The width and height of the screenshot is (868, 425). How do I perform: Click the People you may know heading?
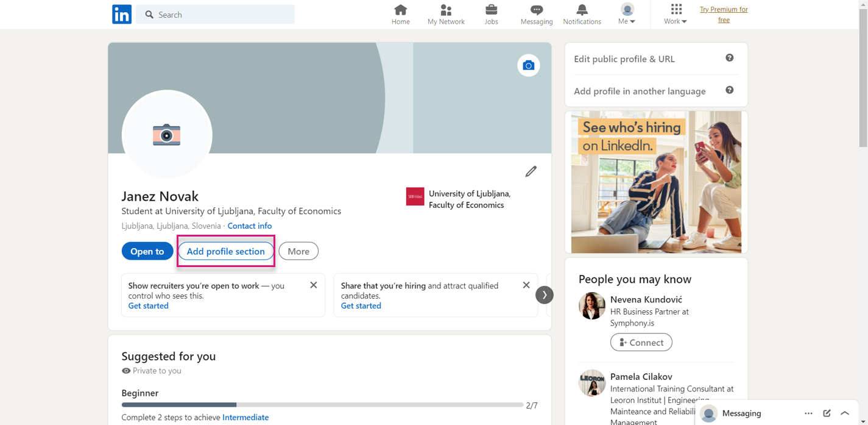635,279
